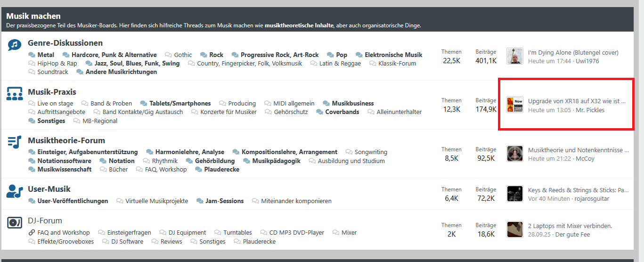Viewport: 644px width, 262px height.
Task: Open Uwi1976's avatar beside Blutengel cover post
Action: click(515, 56)
